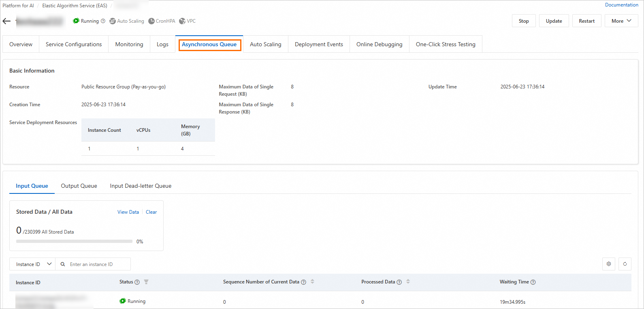Show help for the Status column
The width and height of the screenshot is (644, 309).
(x=137, y=282)
